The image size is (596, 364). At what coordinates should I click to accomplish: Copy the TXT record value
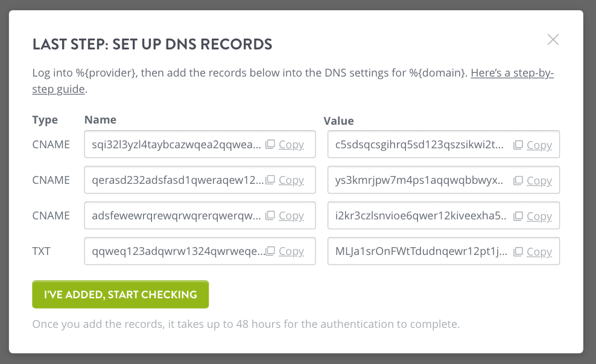click(x=539, y=251)
